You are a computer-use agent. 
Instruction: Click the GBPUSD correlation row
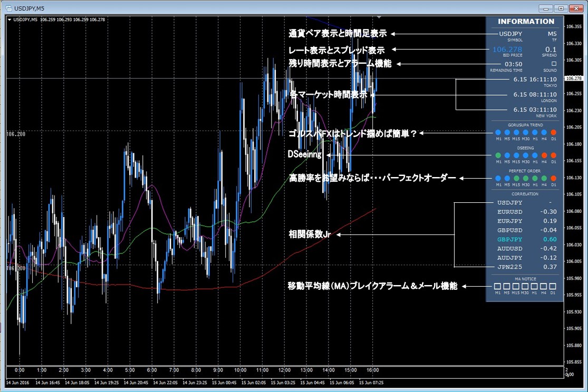click(x=526, y=230)
